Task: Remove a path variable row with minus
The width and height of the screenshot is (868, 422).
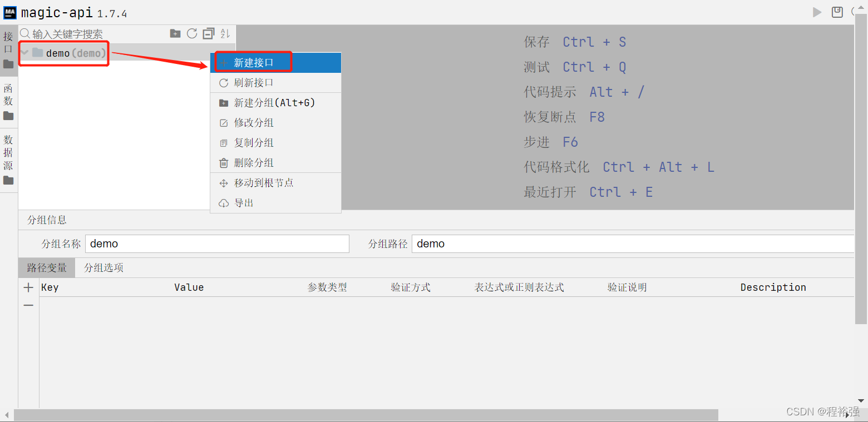Action: click(28, 305)
